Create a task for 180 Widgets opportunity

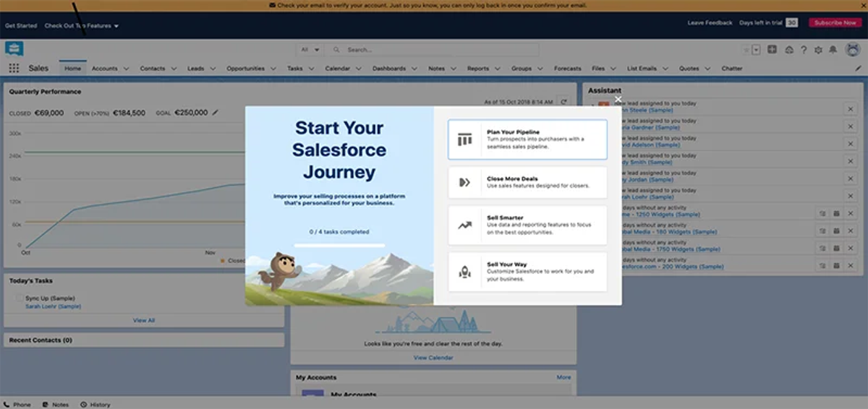[822, 231]
